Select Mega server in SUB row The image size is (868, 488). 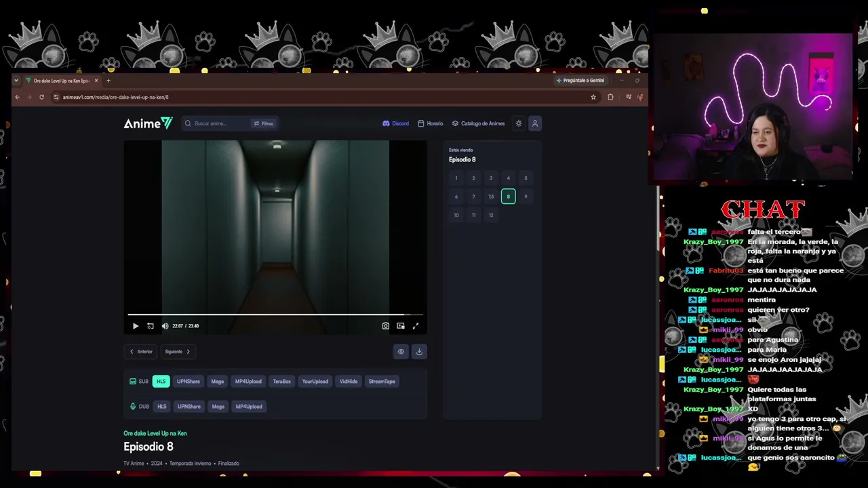coord(218,382)
